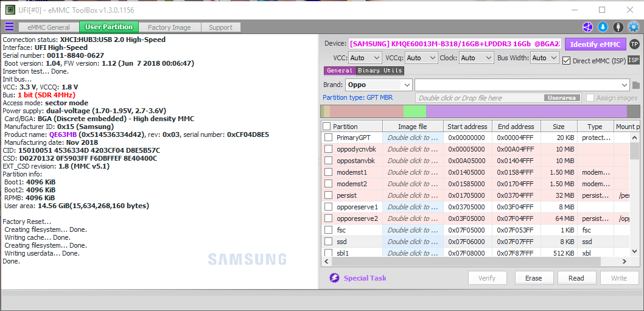Click scroll-down arrow of partition table
This screenshot has width=644, height=311.
click(634, 251)
